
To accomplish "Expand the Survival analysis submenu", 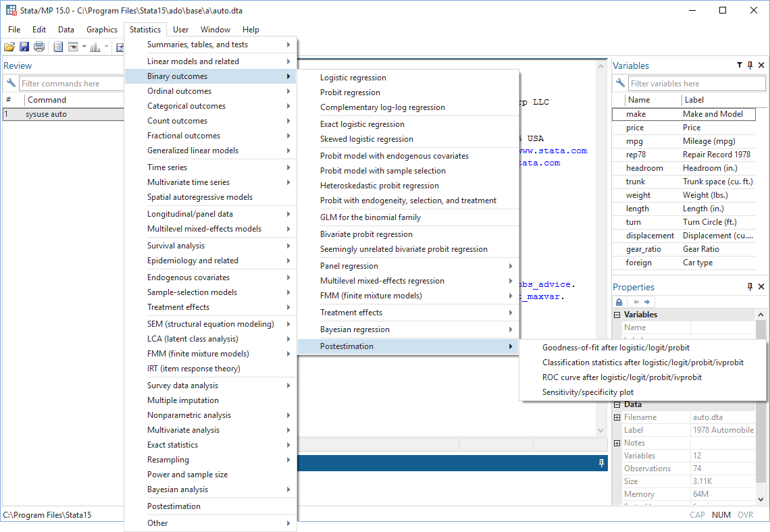I will pyautogui.click(x=211, y=245).
